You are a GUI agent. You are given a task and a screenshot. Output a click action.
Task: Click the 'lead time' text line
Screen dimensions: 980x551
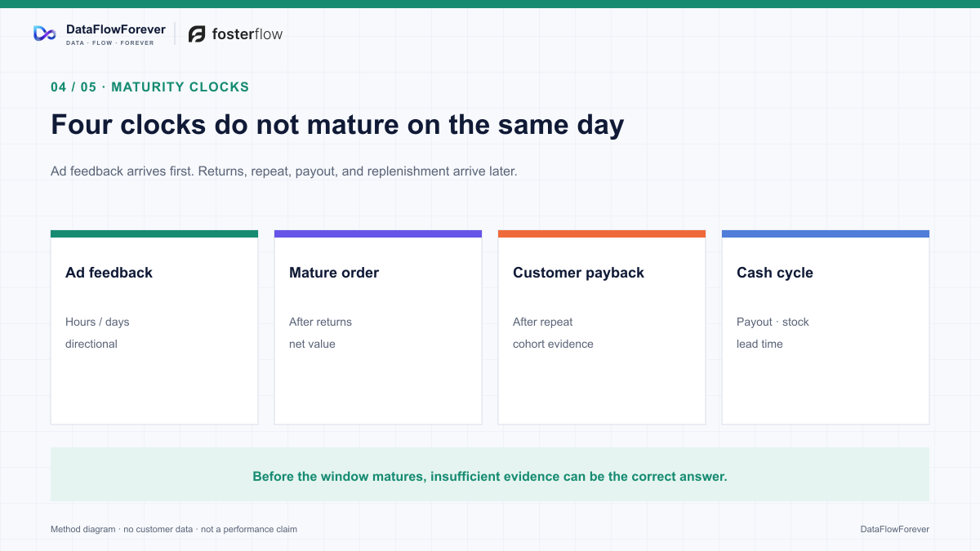tap(759, 344)
